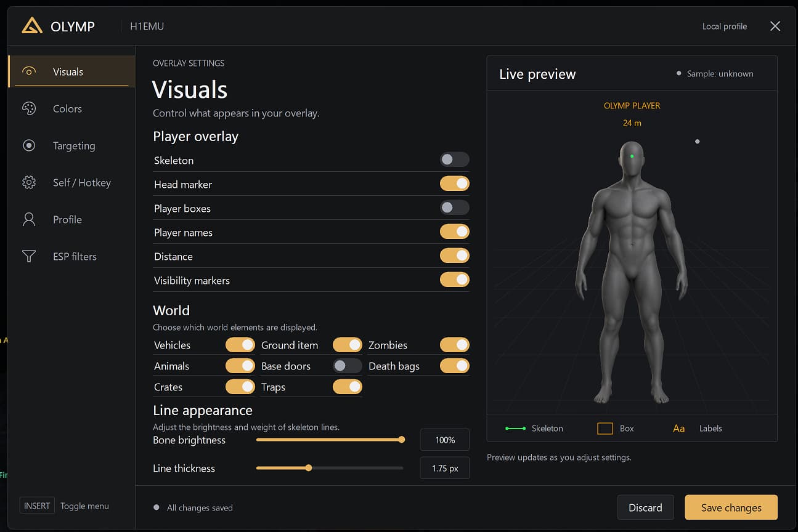Click the Targeting crosshair icon

coord(29,145)
